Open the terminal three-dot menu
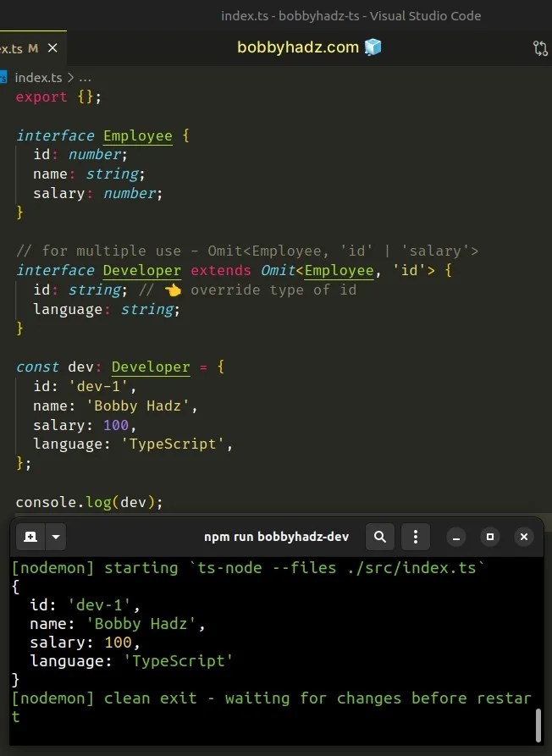The height and width of the screenshot is (756, 552). point(416,537)
